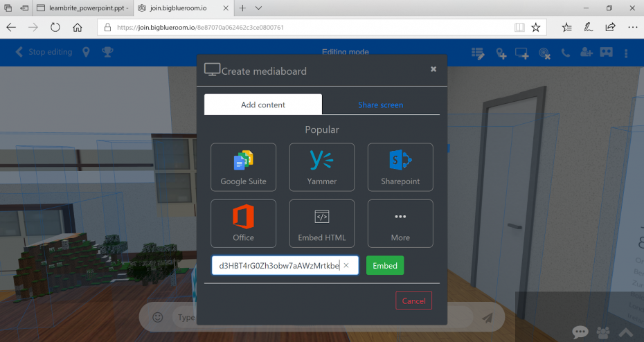Open the location pin icon
644x342 pixels.
[x=86, y=52]
